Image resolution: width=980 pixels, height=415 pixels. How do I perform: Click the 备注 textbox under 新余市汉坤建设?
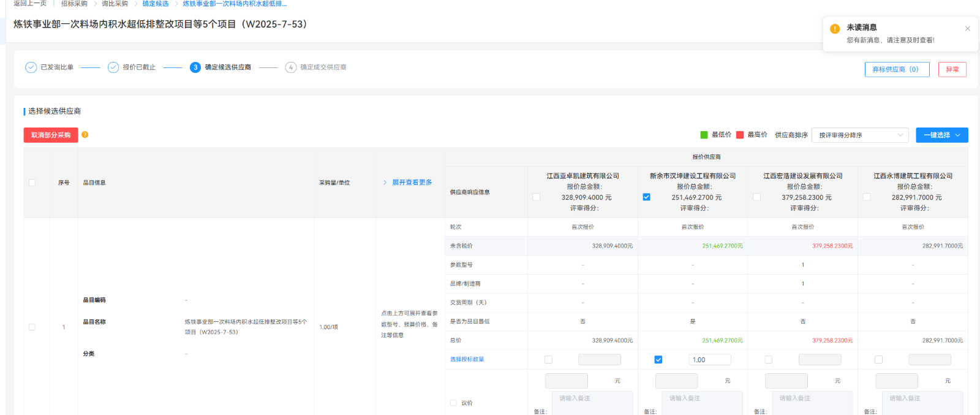coord(703,403)
